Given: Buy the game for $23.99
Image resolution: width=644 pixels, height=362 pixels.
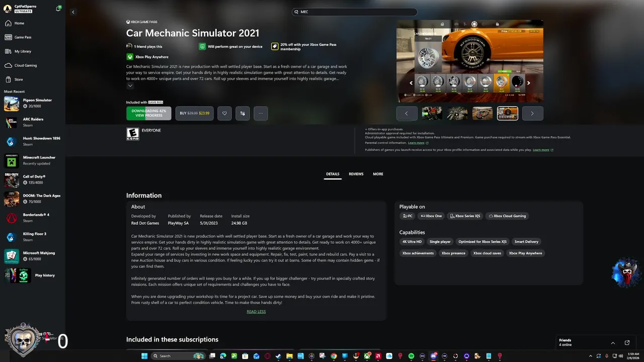Looking at the screenshot, I should [194, 113].
